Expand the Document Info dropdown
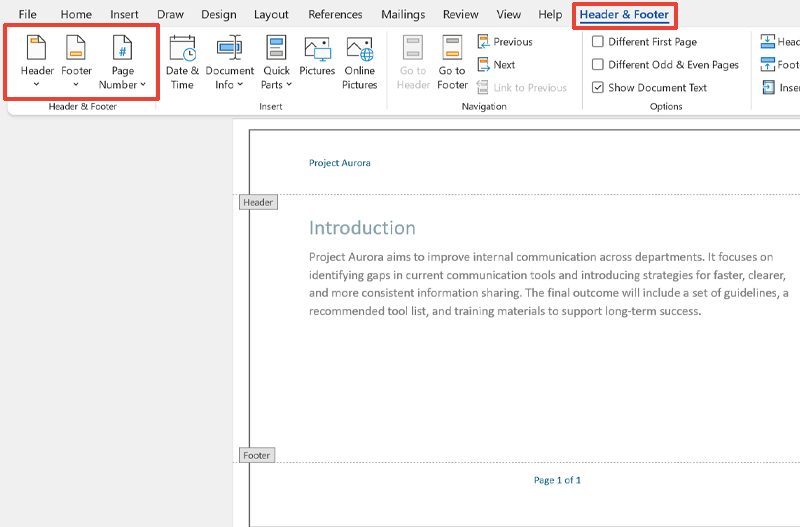Image resolution: width=800 pixels, height=527 pixels. click(230, 85)
